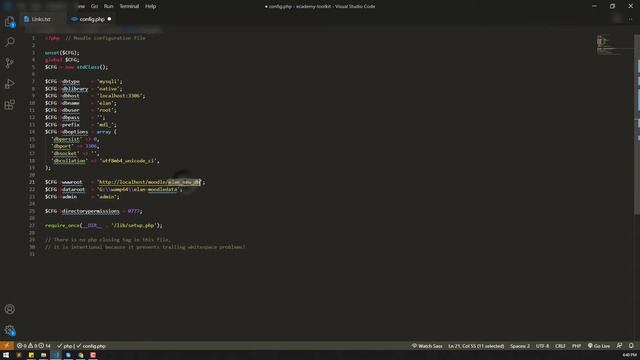Click the config.php lint status item
This screenshot has height=360, width=640.
point(91,346)
